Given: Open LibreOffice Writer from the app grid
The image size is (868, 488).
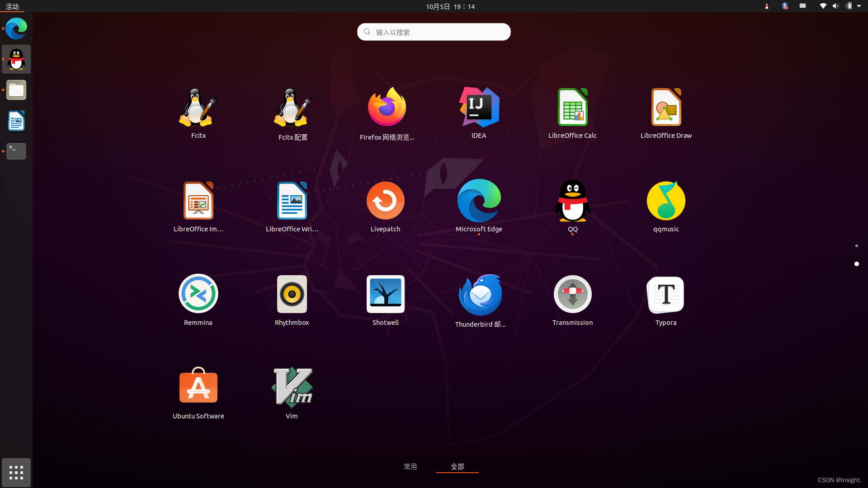Looking at the screenshot, I should pyautogui.click(x=292, y=207).
